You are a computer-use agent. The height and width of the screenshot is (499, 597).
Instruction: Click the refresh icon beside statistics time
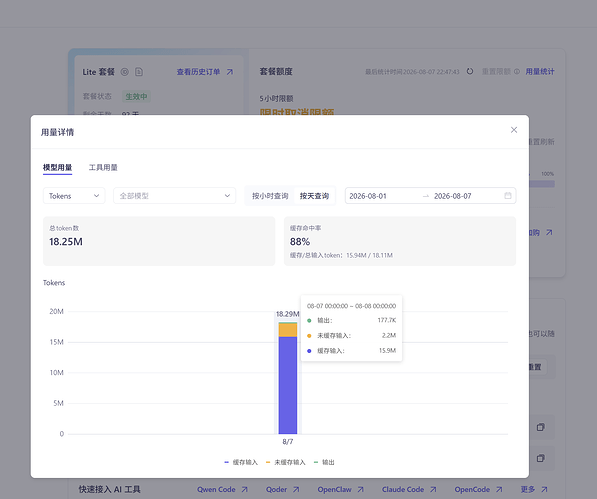pyautogui.click(x=470, y=72)
